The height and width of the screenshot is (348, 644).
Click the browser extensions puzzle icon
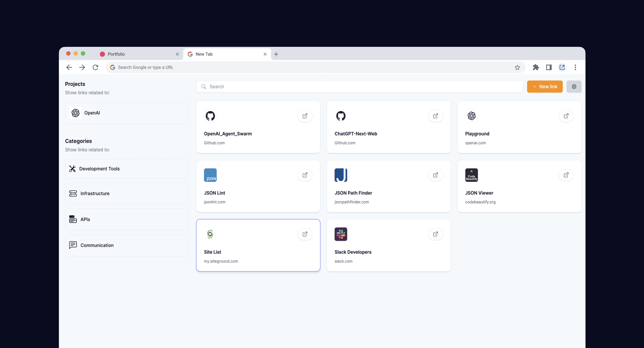[x=536, y=67]
